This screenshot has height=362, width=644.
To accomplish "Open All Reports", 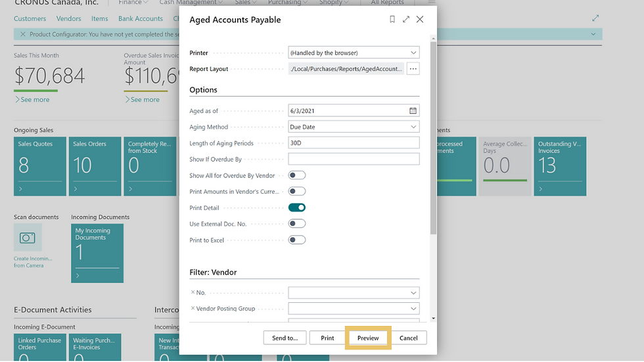I will (x=387, y=3).
